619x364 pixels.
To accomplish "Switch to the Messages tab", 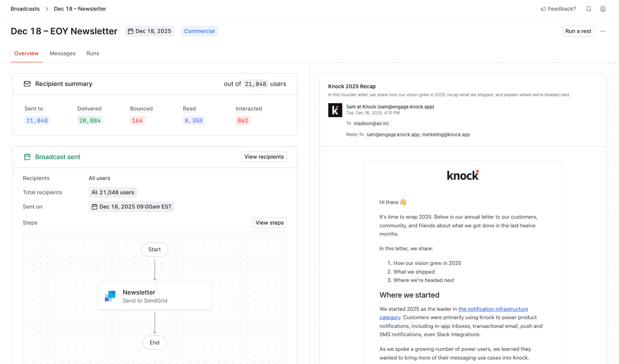I will pyautogui.click(x=62, y=53).
